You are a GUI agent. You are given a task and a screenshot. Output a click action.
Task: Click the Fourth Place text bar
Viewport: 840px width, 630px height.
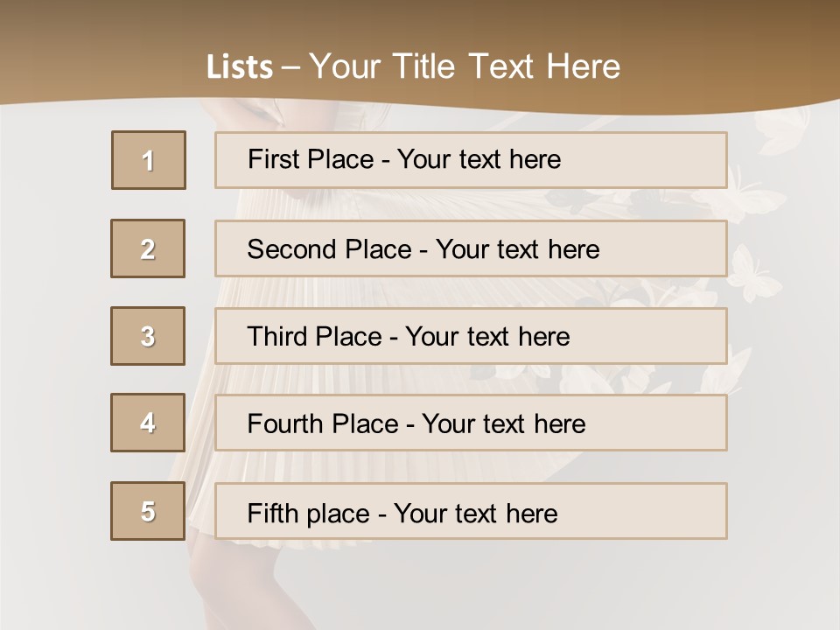[471, 423]
